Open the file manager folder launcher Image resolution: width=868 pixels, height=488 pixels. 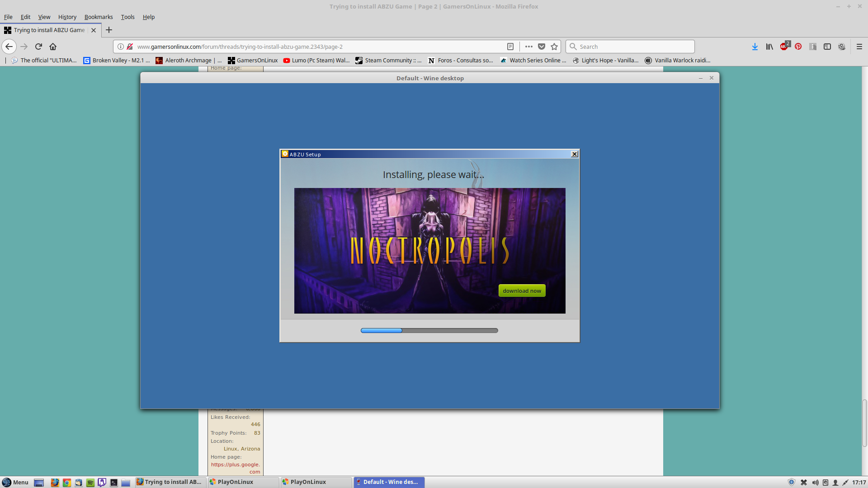click(x=126, y=482)
